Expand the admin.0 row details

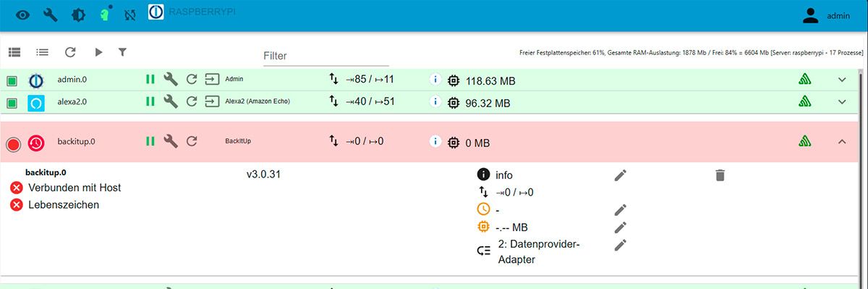(842, 80)
